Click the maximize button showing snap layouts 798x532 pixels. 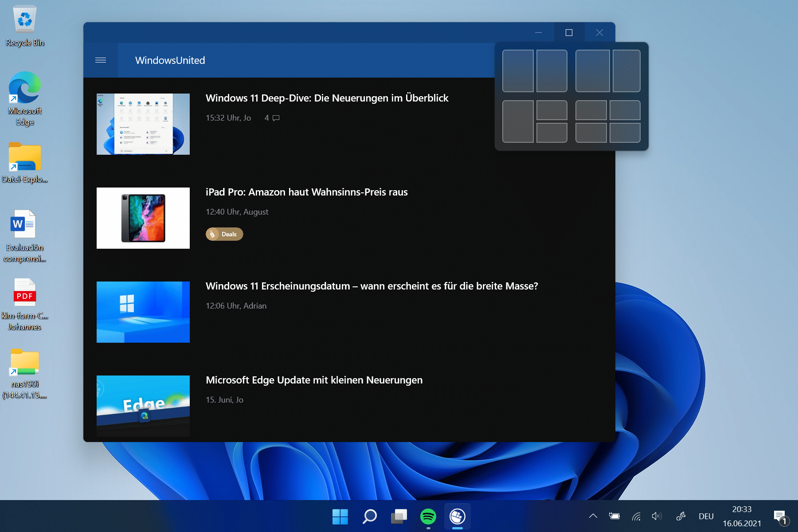[x=569, y=33]
